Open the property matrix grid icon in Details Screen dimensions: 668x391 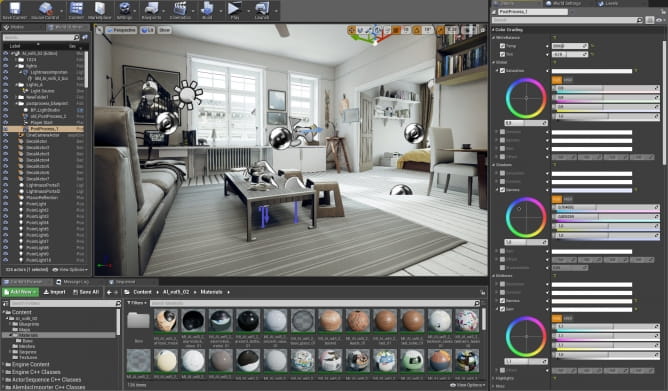coord(649,20)
